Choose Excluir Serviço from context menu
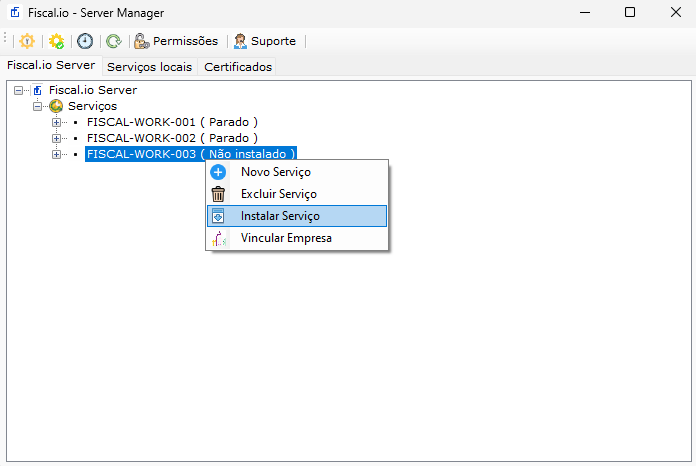The height and width of the screenshot is (466, 696). coord(297,194)
